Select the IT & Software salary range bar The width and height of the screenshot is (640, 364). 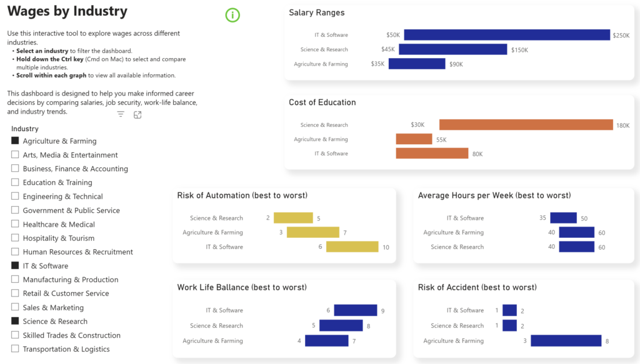coord(507,34)
